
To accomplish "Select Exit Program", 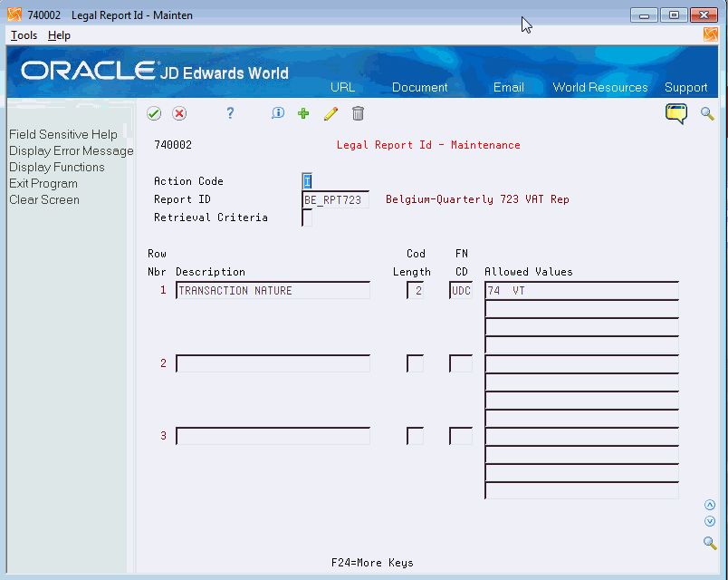I will tap(43, 184).
